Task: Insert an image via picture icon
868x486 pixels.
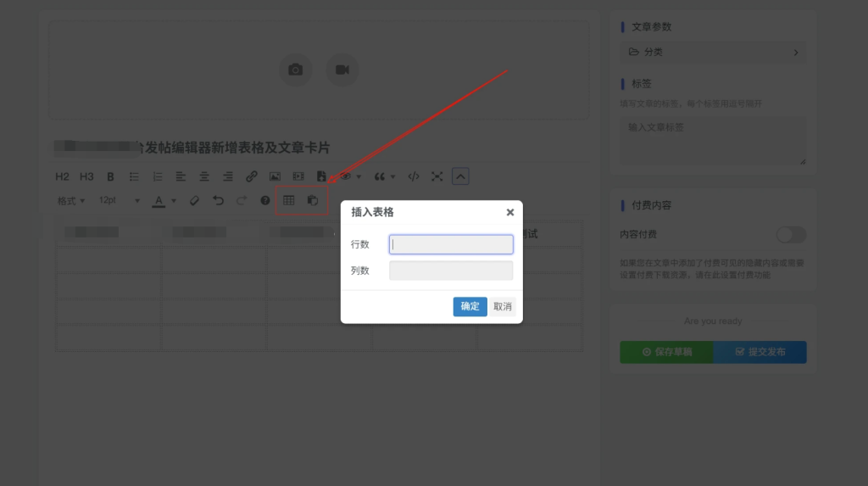Action: point(275,176)
